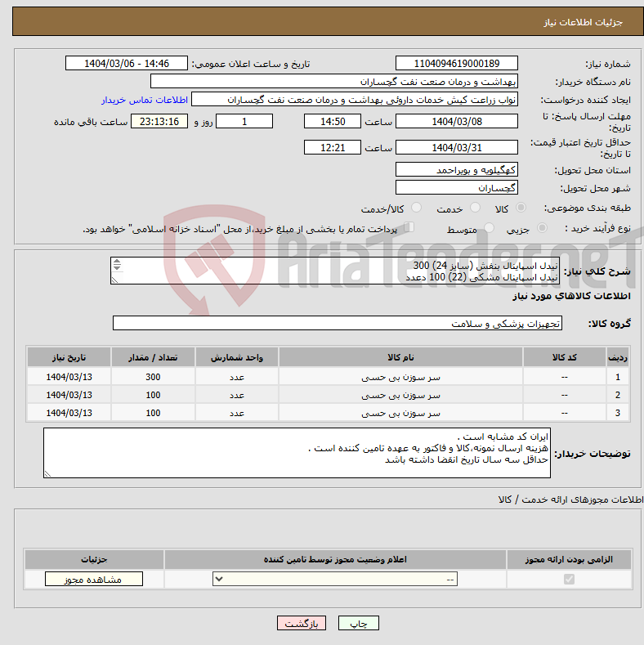Click quantity 100 in row 2

pos(153,396)
